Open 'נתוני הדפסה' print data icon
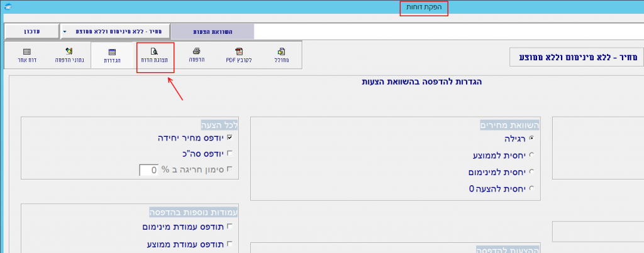Image resolution: width=644 pixels, height=253 pixels. 70,56
